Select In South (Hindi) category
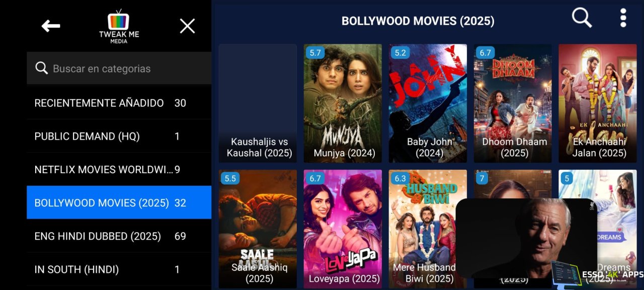This screenshot has width=644, height=290. click(x=119, y=269)
